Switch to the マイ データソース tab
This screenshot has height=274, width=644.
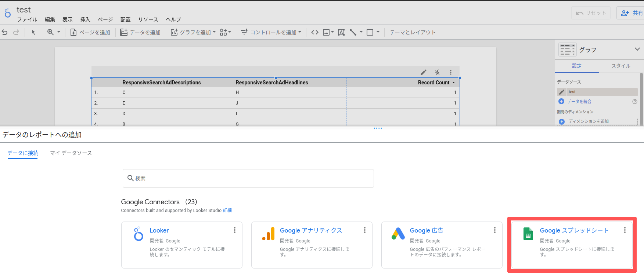pos(71,153)
